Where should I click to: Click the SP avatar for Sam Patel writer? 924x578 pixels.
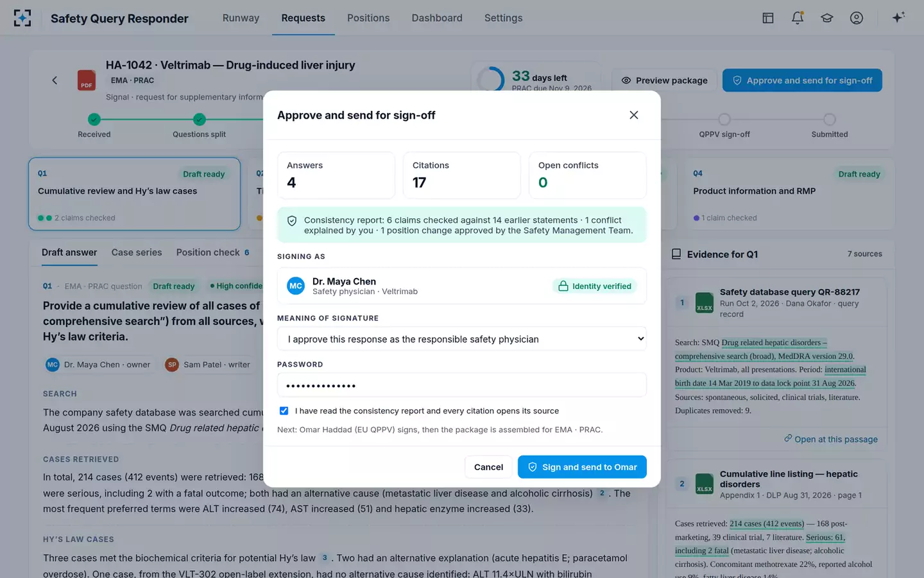click(x=172, y=365)
